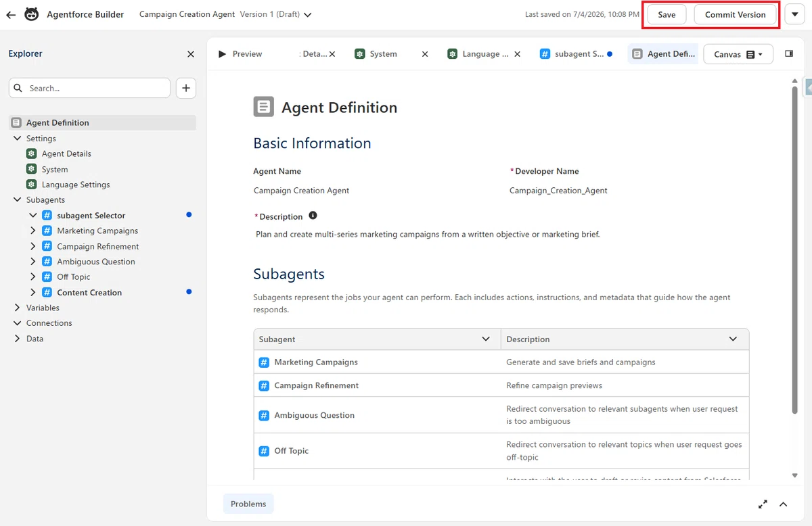This screenshot has height=526, width=812.
Task: Click Content Creation hash icon in tree
Action: coord(47,292)
